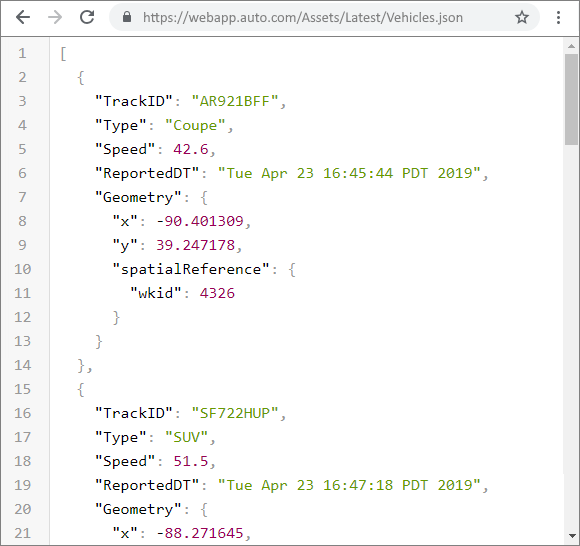
Task: Click the "ReportedDT" key on line 6
Action: [x=147, y=173]
